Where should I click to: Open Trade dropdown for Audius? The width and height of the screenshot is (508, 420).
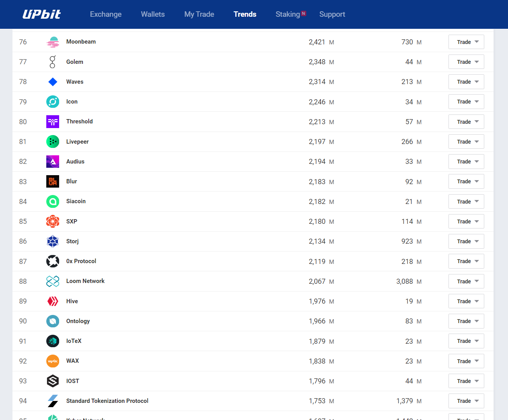pyautogui.click(x=466, y=162)
